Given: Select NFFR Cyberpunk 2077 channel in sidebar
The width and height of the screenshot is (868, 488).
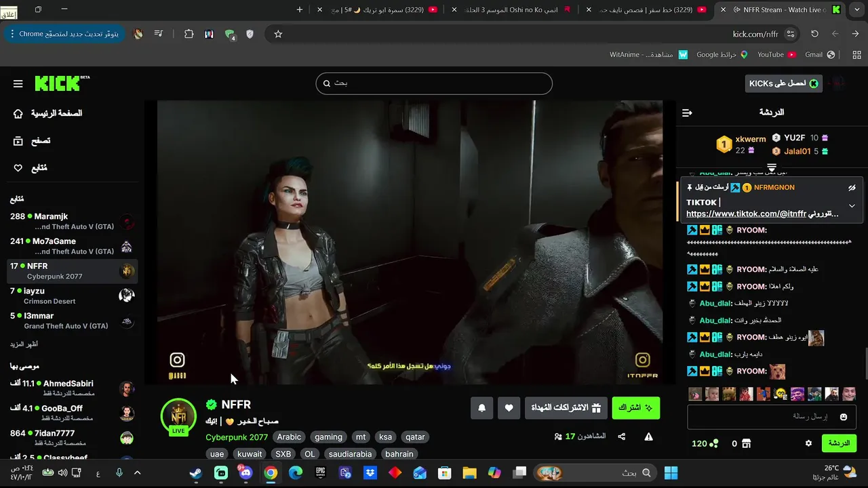Looking at the screenshot, I should coord(71,271).
